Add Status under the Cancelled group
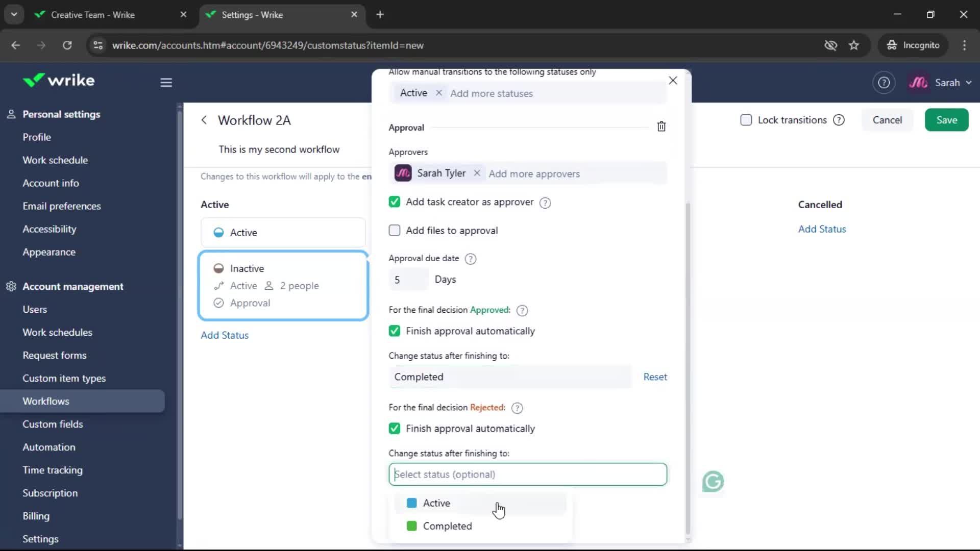980x551 pixels. 822,229
